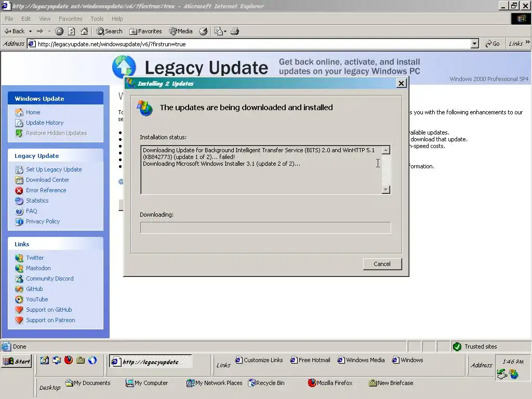
Task: Open the Edit menu
Action: point(26,19)
